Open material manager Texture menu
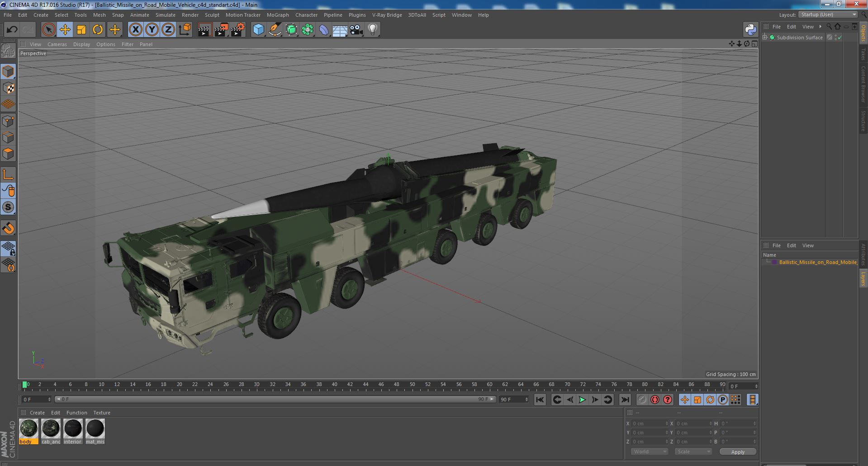 point(102,413)
